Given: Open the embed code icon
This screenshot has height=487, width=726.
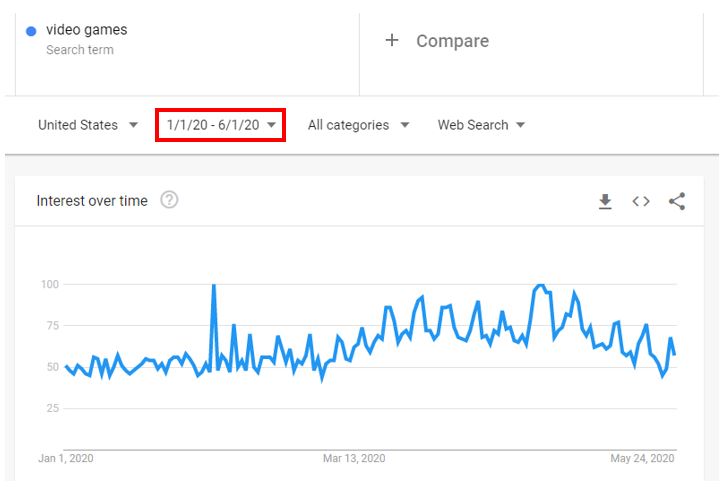Looking at the screenshot, I should click(641, 202).
